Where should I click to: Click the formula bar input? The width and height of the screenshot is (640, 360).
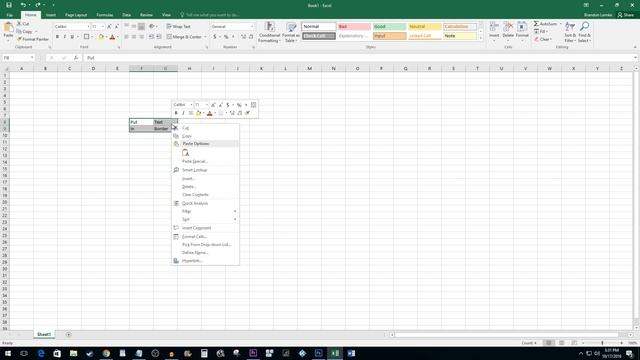(x=359, y=58)
